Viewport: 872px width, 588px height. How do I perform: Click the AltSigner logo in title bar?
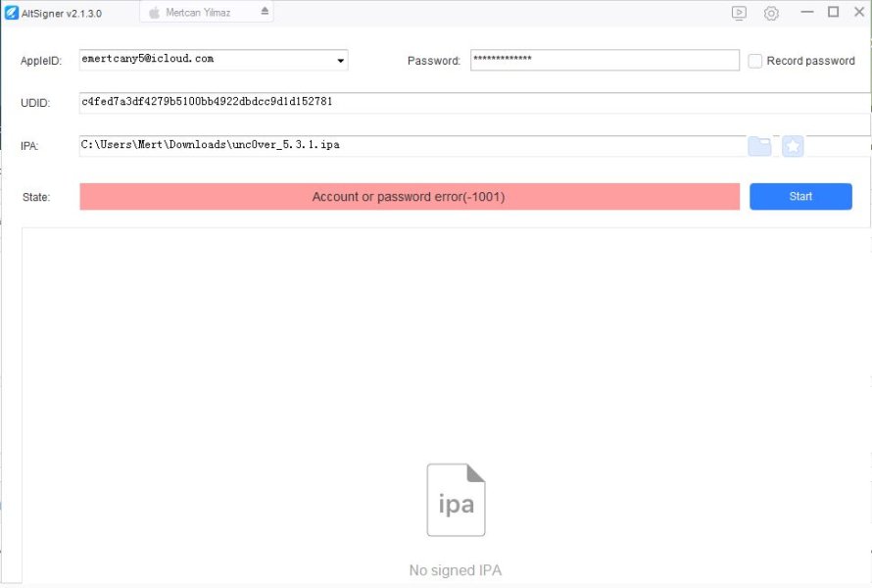(x=12, y=13)
